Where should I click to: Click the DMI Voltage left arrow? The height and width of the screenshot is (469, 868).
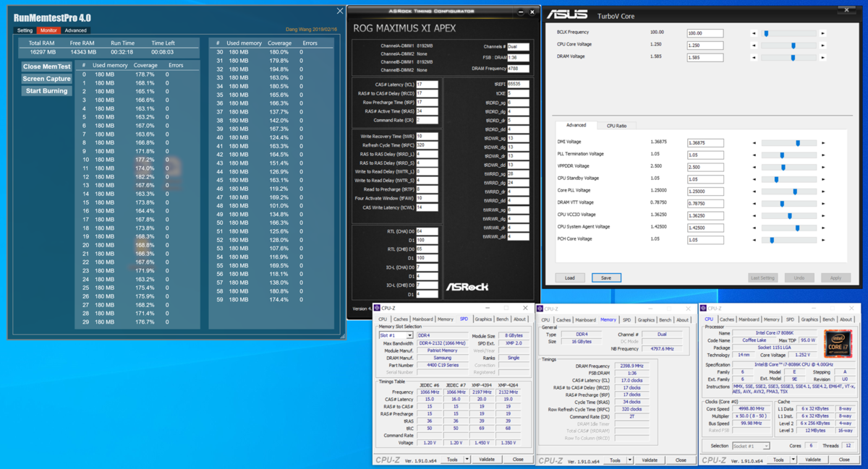[x=754, y=143]
